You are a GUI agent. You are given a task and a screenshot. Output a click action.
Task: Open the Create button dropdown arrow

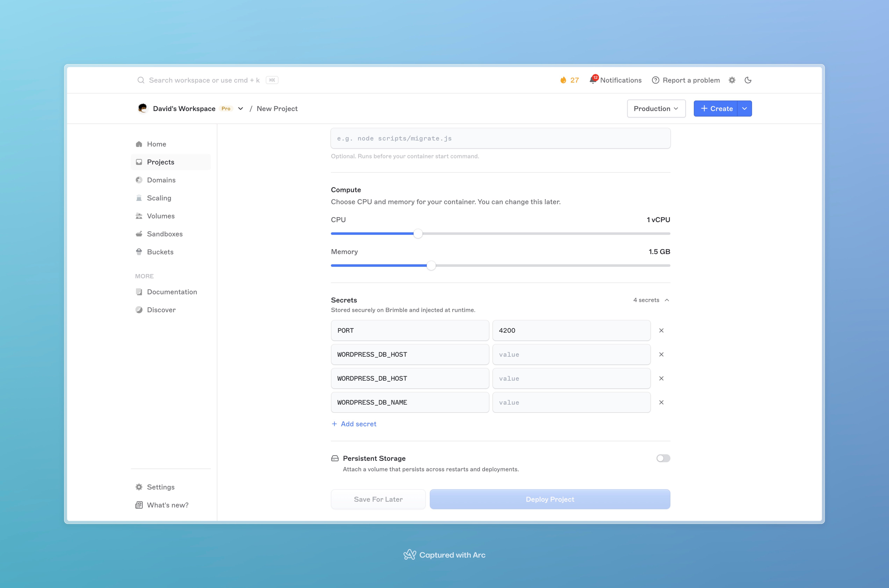pyautogui.click(x=745, y=108)
